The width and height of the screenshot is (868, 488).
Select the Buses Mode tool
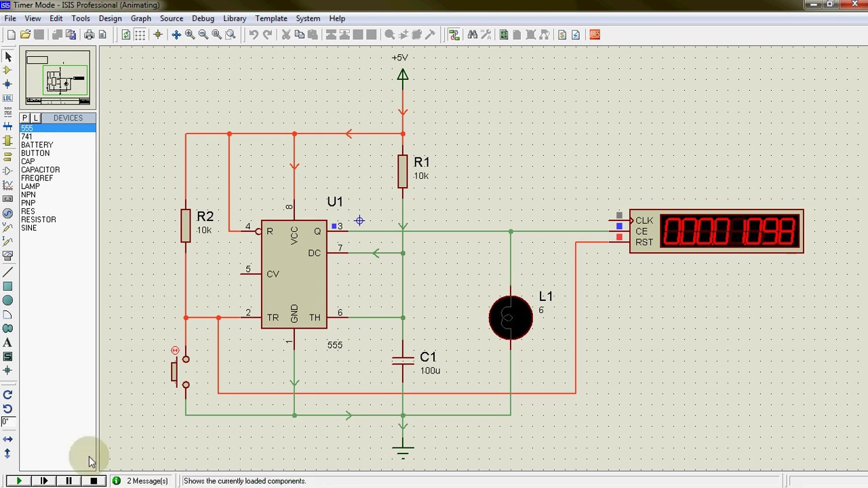[x=8, y=126]
